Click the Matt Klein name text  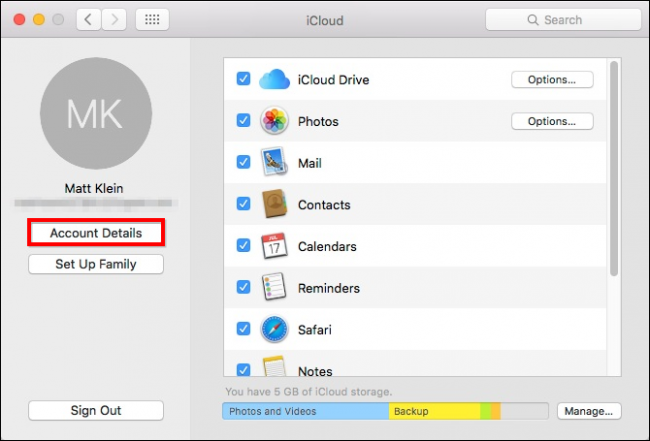tap(94, 188)
